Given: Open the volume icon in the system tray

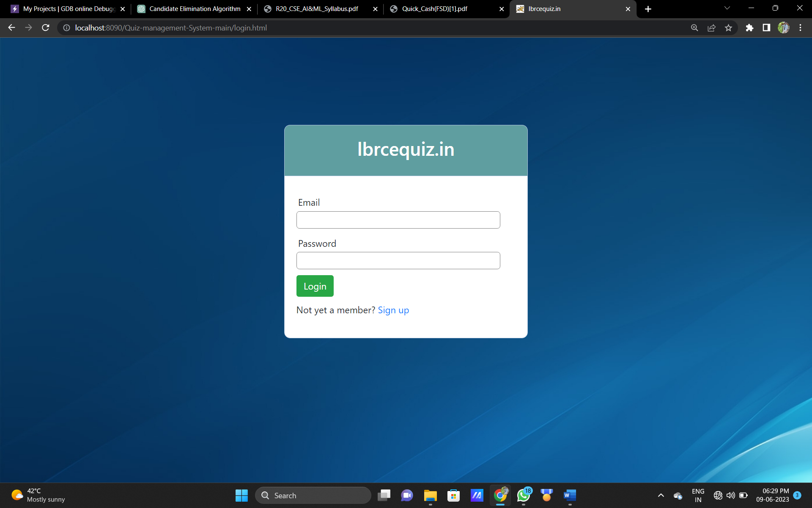Looking at the screenshot, I should [731, 495].
